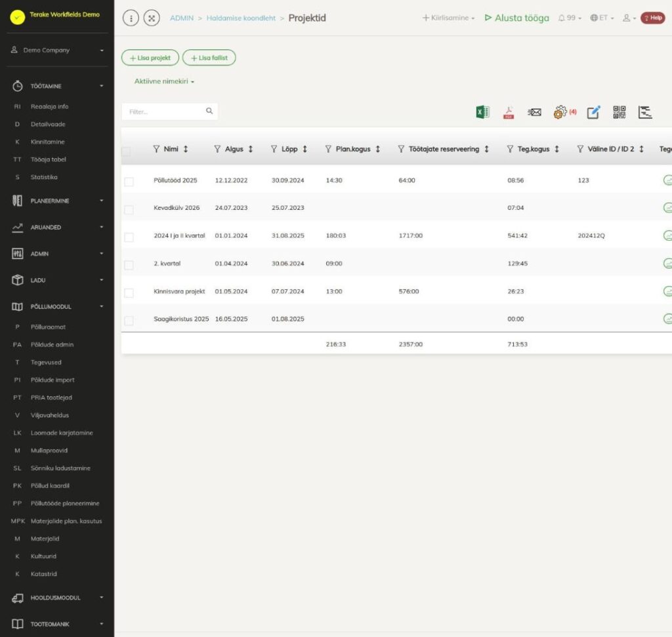Viewport: 672px width, 637px height.
Task: Toggle fullscreen with the expand circle icon
Action: [152, 18]
